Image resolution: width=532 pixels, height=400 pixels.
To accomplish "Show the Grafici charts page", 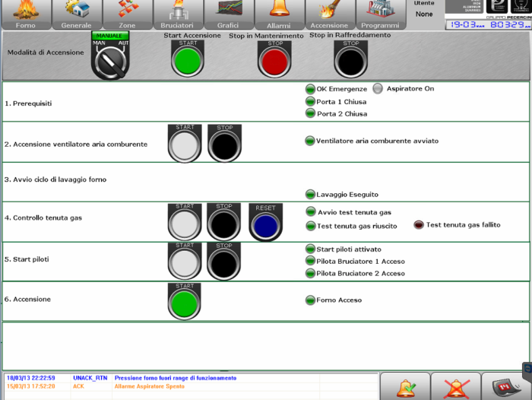I will pos(228,14).
